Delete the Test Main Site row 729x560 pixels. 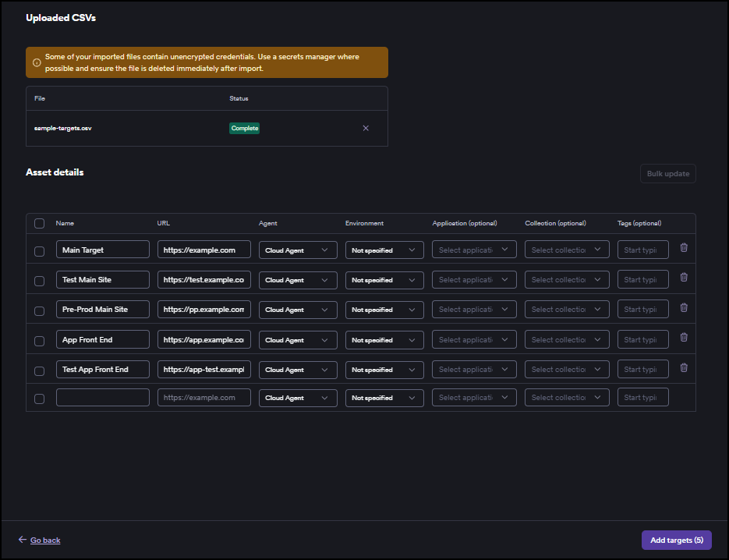tap(684, 278)
